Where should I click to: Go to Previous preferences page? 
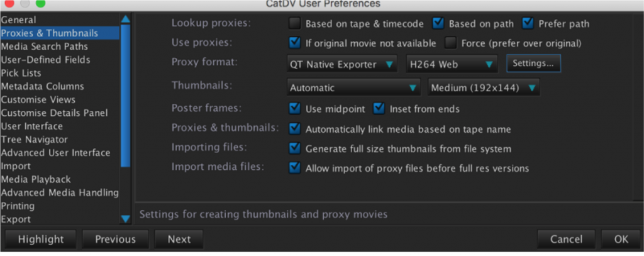(116, 239)
